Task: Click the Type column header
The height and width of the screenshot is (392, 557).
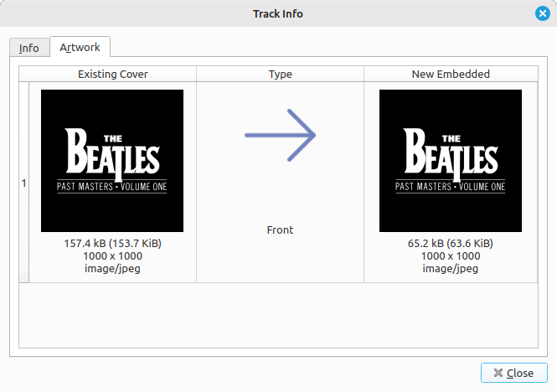Action: pyautogui.click(x=281, y=74)
